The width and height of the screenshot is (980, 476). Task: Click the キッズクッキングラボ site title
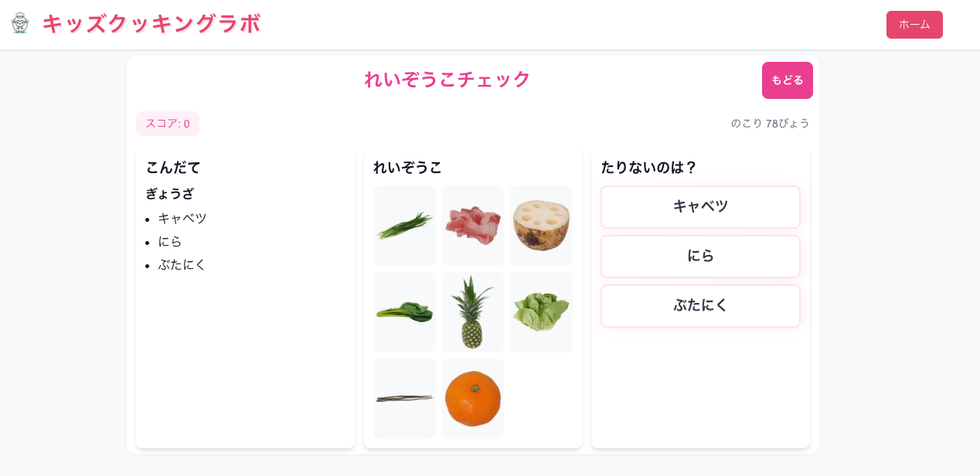click(151, 24)
